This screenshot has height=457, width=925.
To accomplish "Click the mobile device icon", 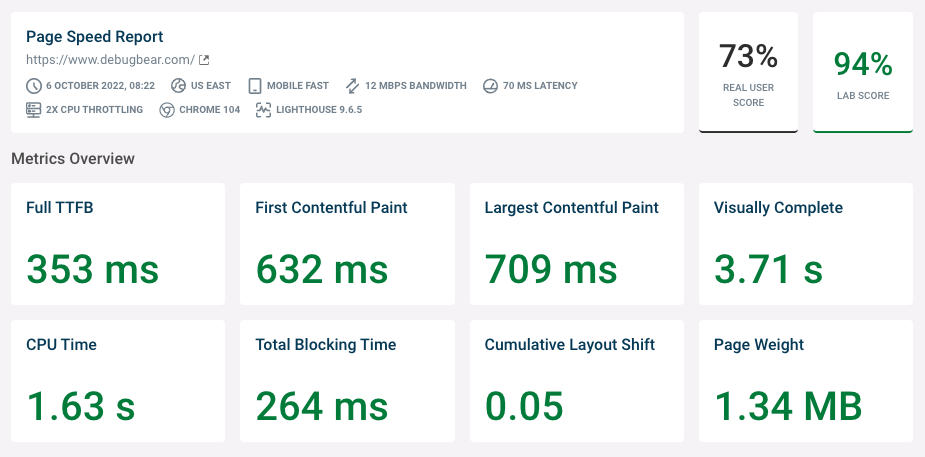I will (254, 86).
